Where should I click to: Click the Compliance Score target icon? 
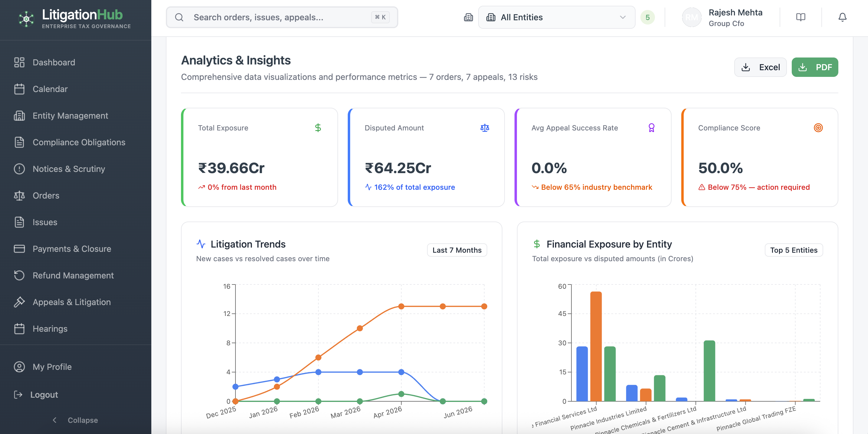coord(818,128)
